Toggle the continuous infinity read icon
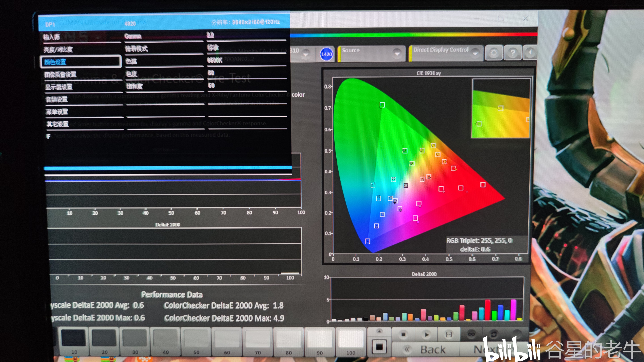Screen dimensions: 644x362 (471, 334)
